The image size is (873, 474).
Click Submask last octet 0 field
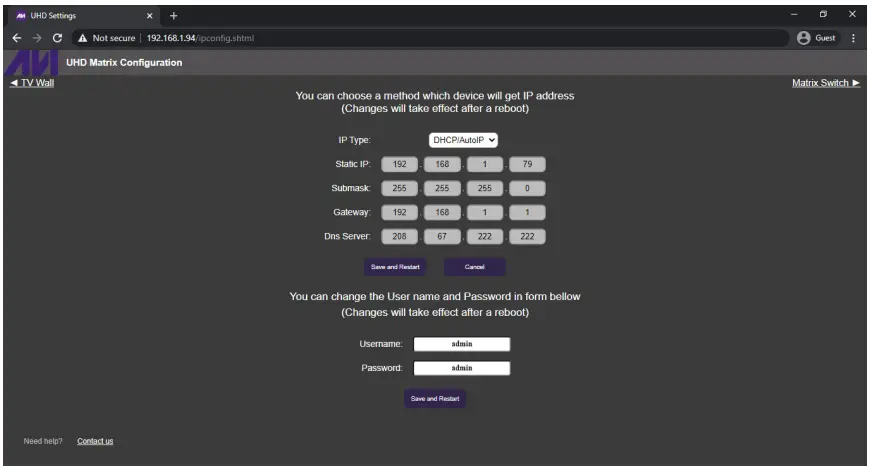(527, 188)
